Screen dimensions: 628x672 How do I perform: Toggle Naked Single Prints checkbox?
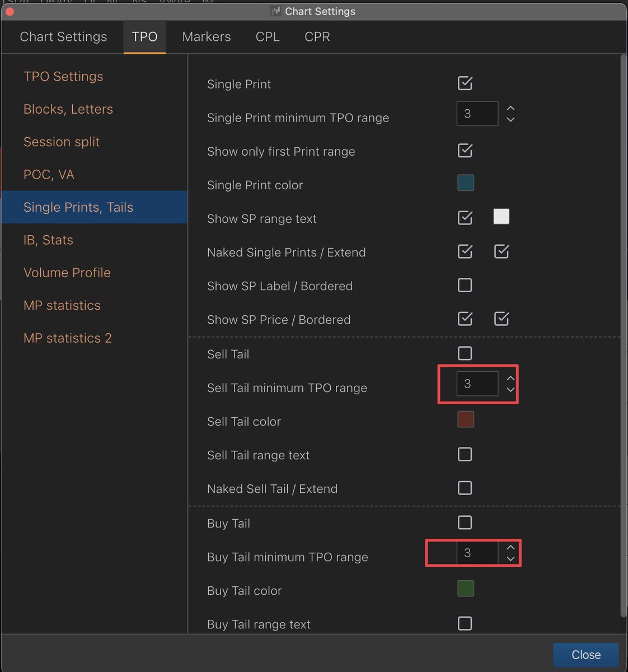(x=465, y=251)
